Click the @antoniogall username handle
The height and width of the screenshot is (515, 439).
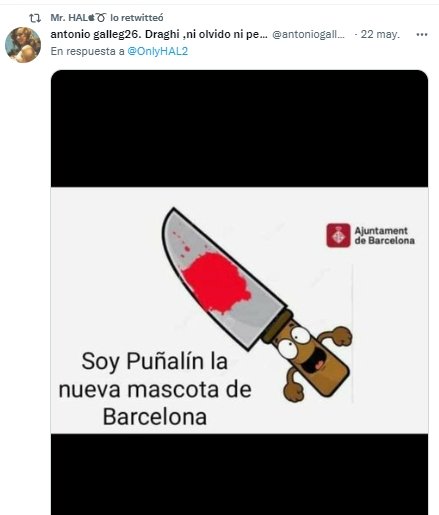pyautogui.click(x=308, y=34)
